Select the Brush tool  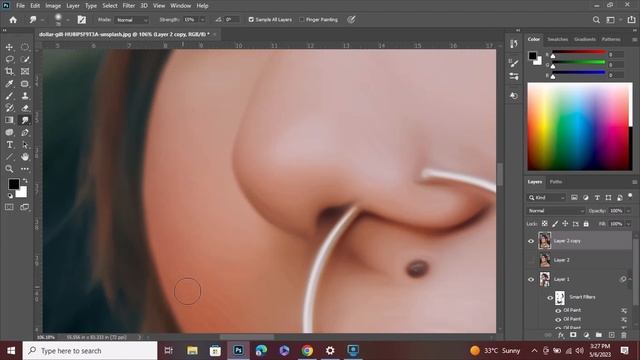coord(9,96)
